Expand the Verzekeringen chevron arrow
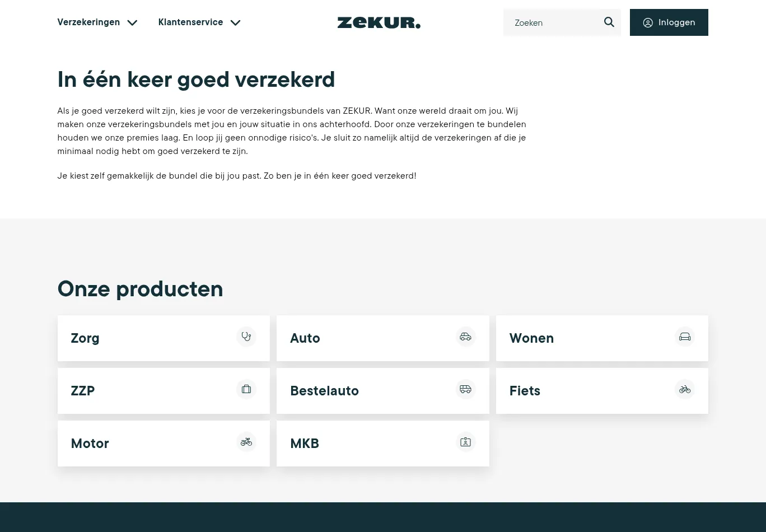This screenshot has width=766, height=532. 132,23
